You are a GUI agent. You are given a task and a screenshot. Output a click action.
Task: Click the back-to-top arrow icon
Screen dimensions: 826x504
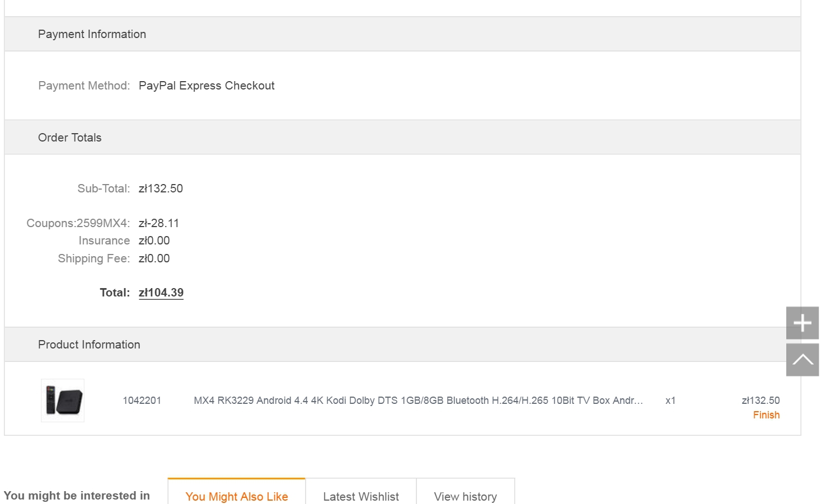click(802, 360)
